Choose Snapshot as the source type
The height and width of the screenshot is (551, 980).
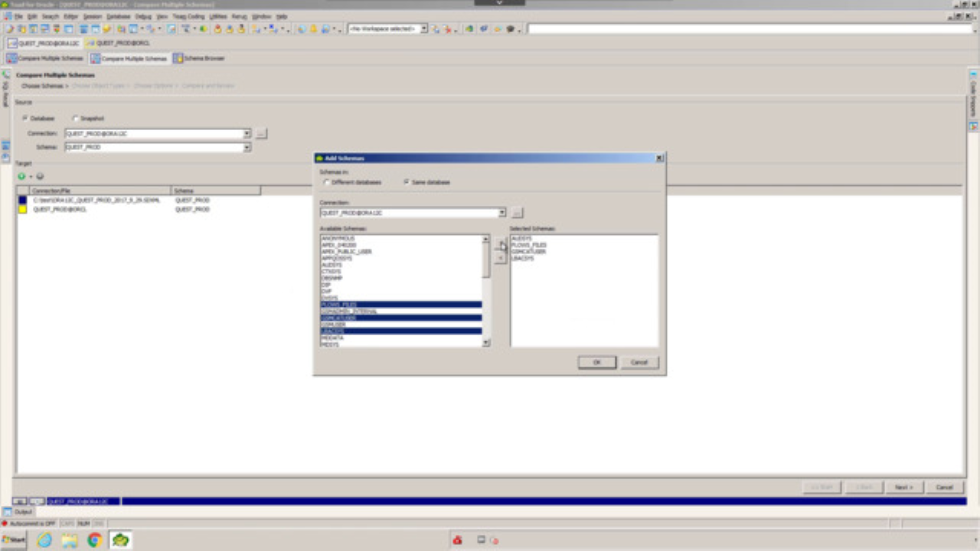coord(75,118)
